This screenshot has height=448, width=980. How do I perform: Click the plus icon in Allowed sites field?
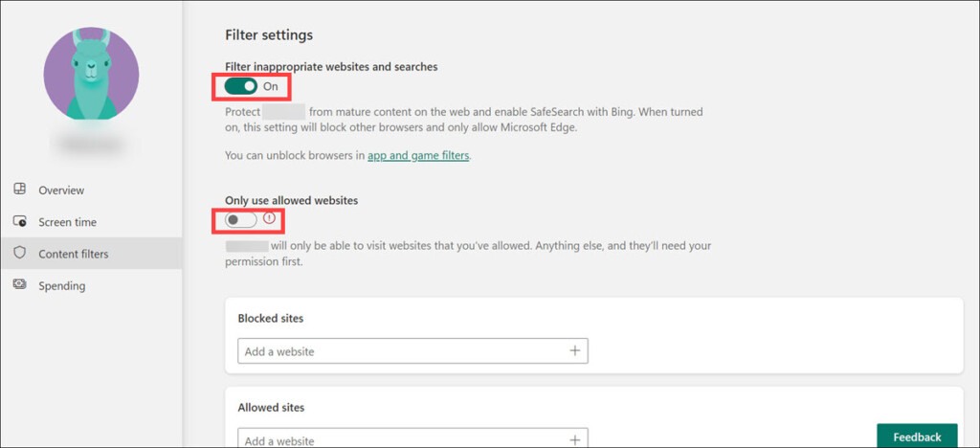575,440
